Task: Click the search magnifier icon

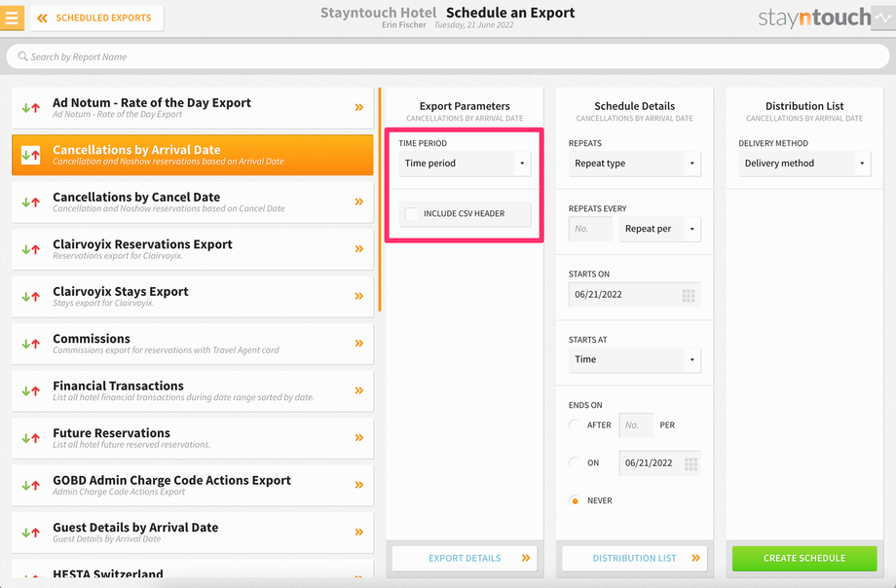Action: pos(22,56)
